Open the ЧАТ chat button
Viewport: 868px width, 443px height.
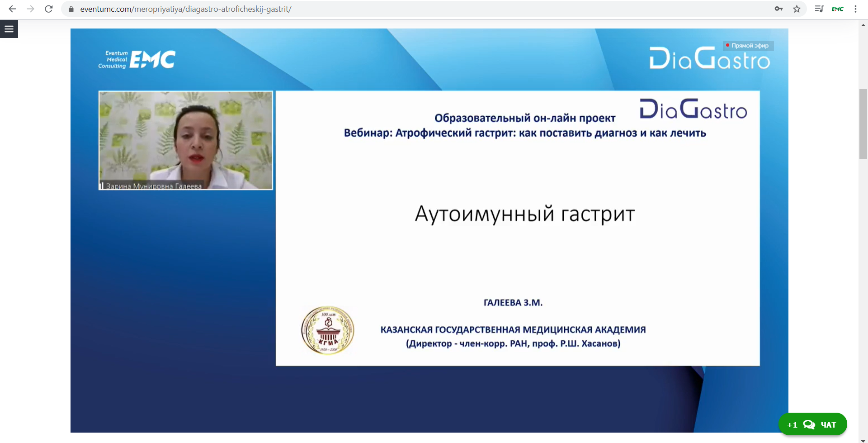tap(812, 424)
